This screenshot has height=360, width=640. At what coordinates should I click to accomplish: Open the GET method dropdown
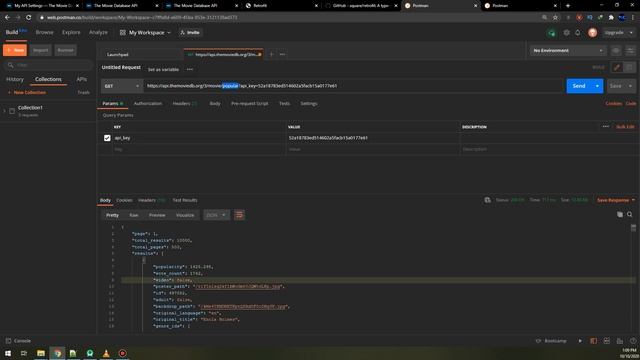coord(122,86)
